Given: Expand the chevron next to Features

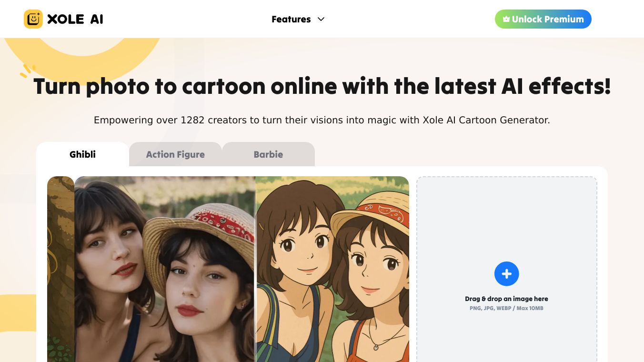Looking at the screenshot, I should [x=321, y=19].
